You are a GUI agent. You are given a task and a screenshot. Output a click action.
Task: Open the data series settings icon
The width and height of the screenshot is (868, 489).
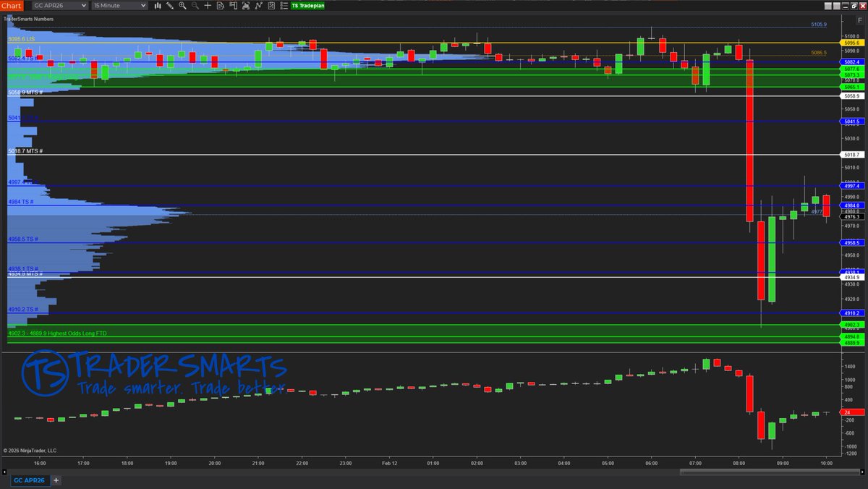[x=221, y=6]
